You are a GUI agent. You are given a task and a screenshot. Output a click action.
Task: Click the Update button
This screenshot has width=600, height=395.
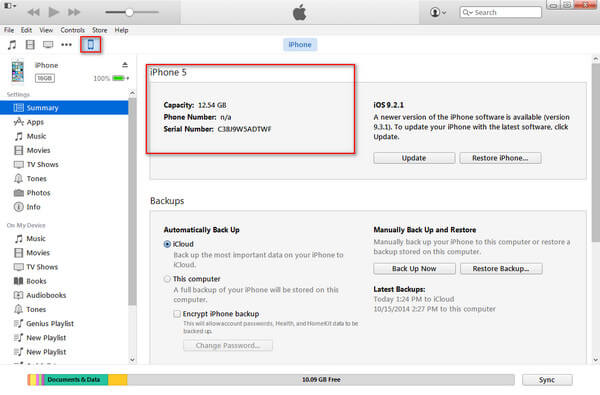tap(414, 158)
